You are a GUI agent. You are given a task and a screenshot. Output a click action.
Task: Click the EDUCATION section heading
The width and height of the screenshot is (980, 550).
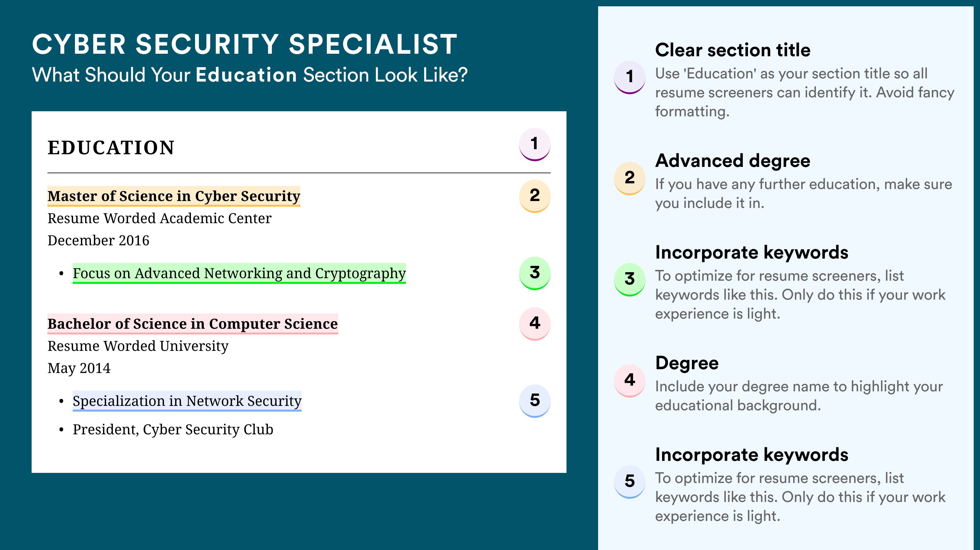pos(111,148)
